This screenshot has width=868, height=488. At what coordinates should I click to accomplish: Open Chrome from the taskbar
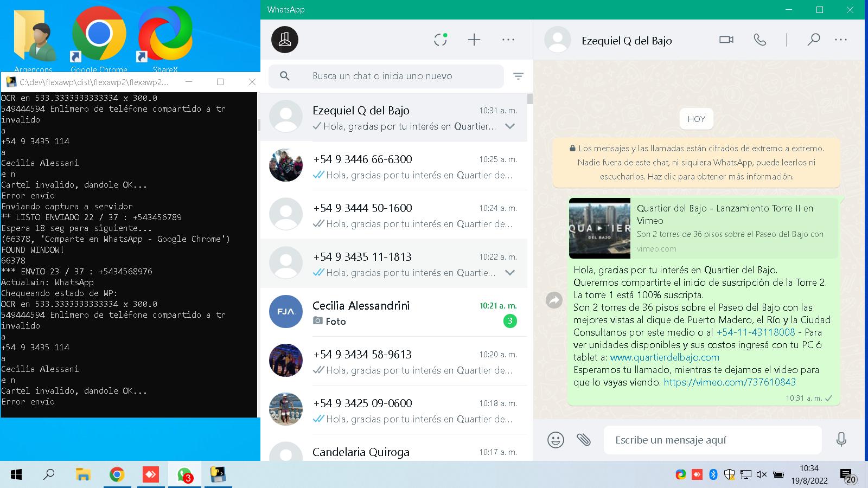pyautogui.click(x=117, y=475)
